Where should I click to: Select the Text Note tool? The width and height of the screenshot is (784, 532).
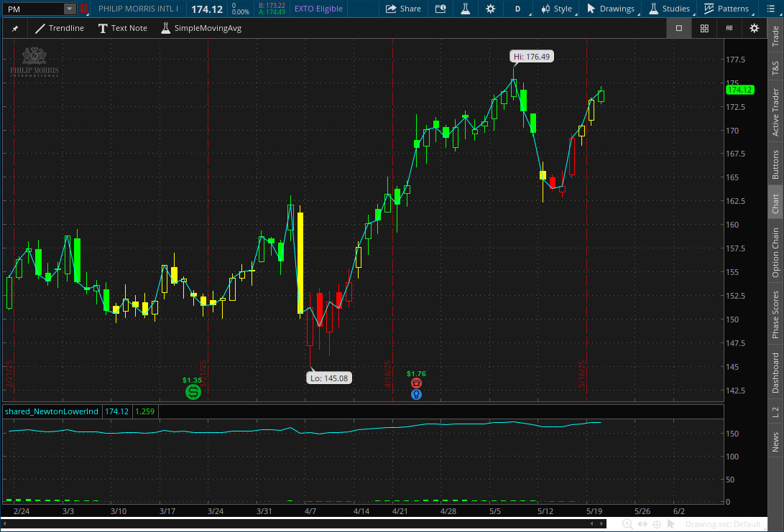(x=122, y=29)
